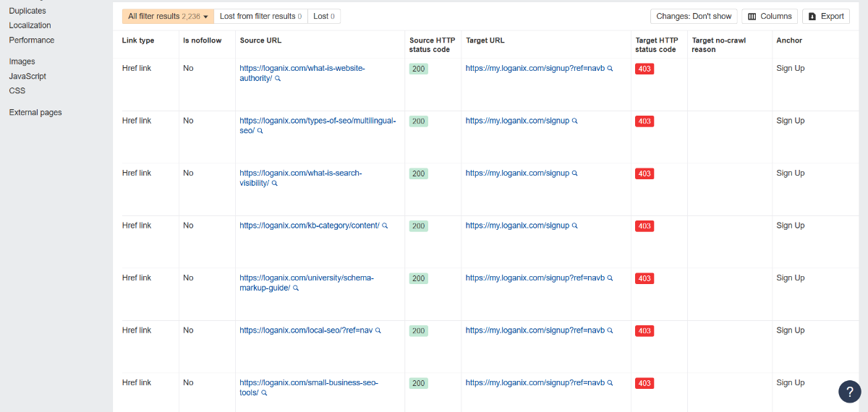Click magnifier beside target URL in schema-markup-guide row
Screen dimensions: 868x412
click(x=610, y=278)
